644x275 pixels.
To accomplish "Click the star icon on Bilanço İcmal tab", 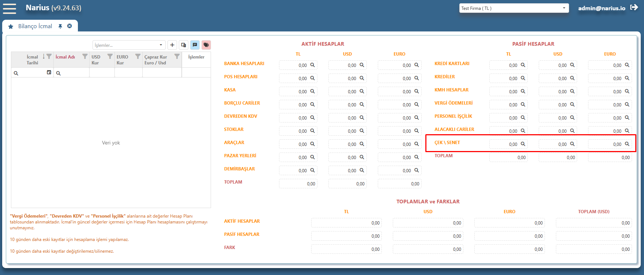I will tap(11, 27).
